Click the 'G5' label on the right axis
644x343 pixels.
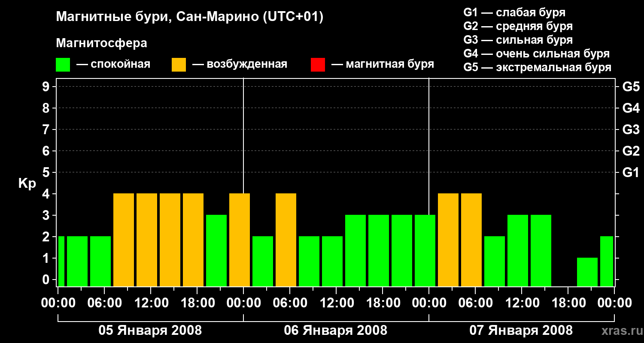point(631,87)
